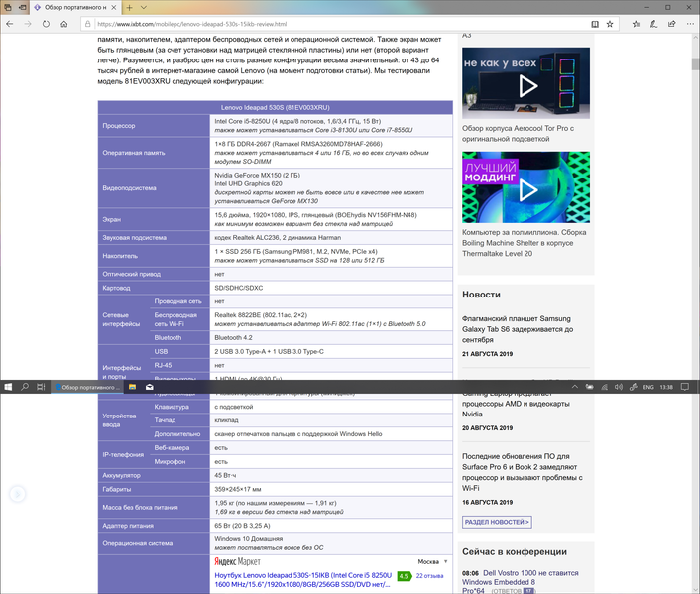Expand the 'Москва' city dropdown
The width and height of the screenshot is (700, 594).
pyautogui.click(x=432, y=561)
